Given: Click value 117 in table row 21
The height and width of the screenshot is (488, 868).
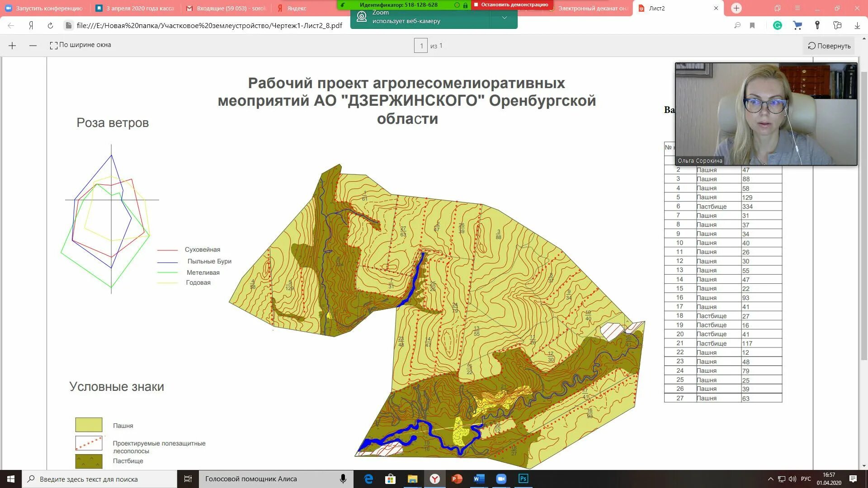Looking at the screenshot, I should (x=747, y=343).
